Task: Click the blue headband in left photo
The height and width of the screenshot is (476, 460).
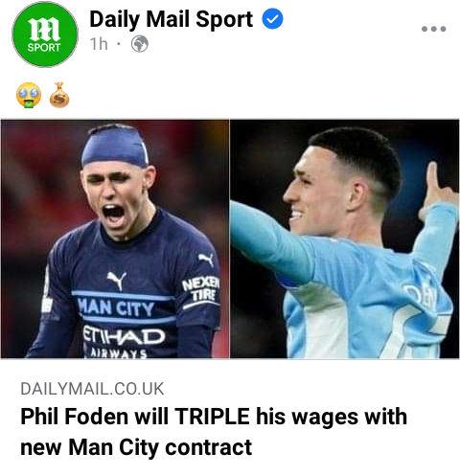Action: [115, 147]
